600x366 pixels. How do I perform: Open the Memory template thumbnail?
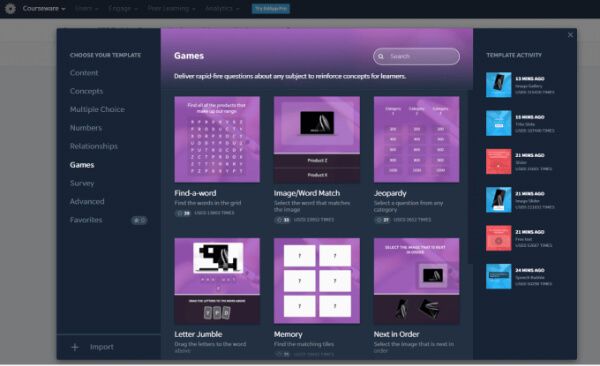pos(317,281)
